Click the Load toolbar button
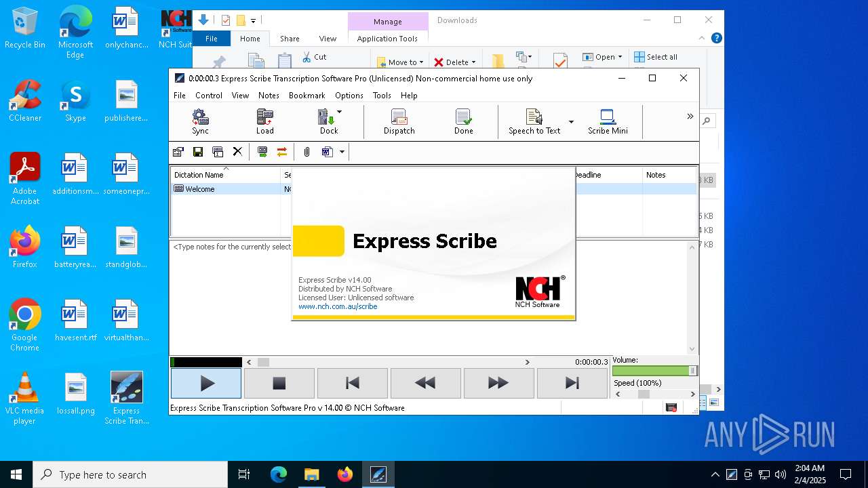 (x=264, y=122)
